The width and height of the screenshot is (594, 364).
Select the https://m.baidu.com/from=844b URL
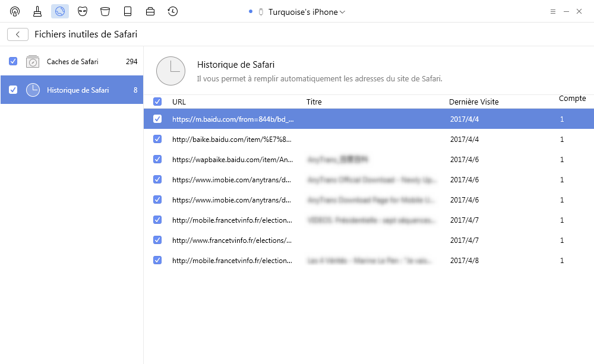click(x=233, y=119)
